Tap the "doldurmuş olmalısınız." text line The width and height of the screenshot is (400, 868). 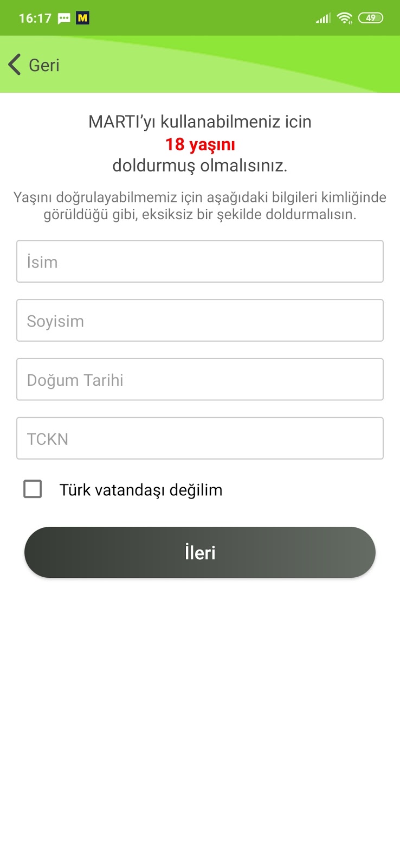coord(200,165)
